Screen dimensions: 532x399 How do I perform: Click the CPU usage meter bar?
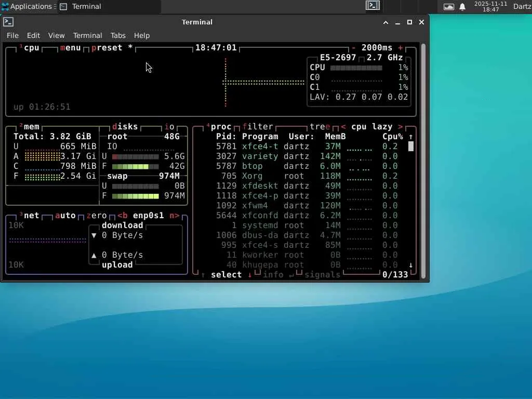coord(356,68)
